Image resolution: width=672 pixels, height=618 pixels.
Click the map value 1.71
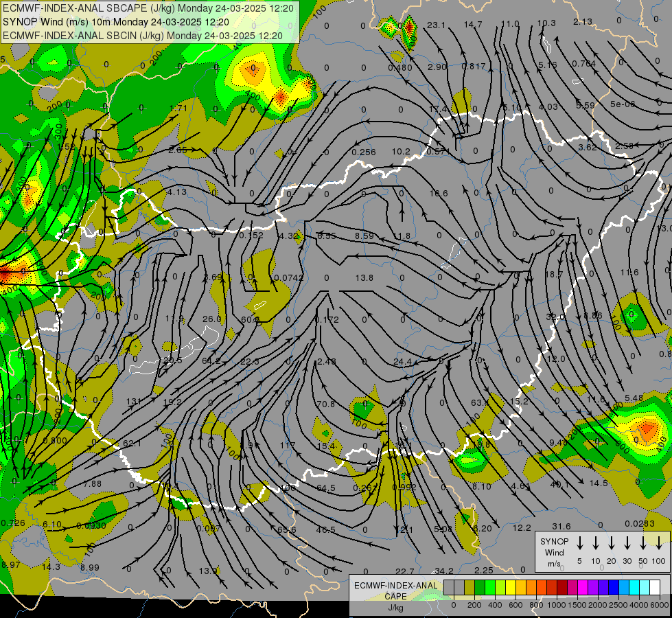[178, 108]
